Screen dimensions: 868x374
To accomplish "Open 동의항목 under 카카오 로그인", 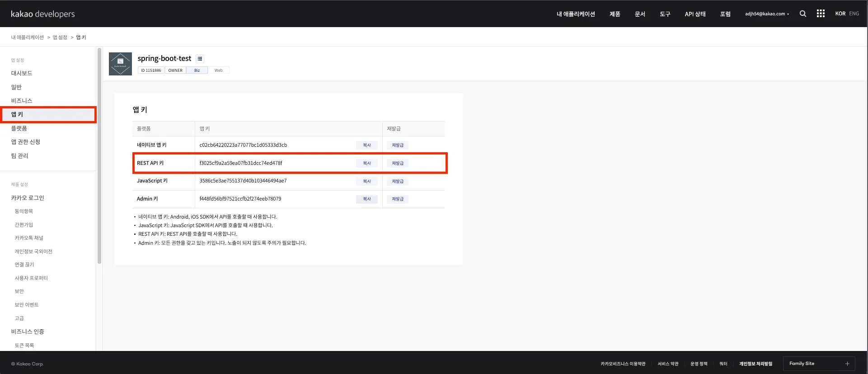I will pyautogui.click(x=24, y=211).
